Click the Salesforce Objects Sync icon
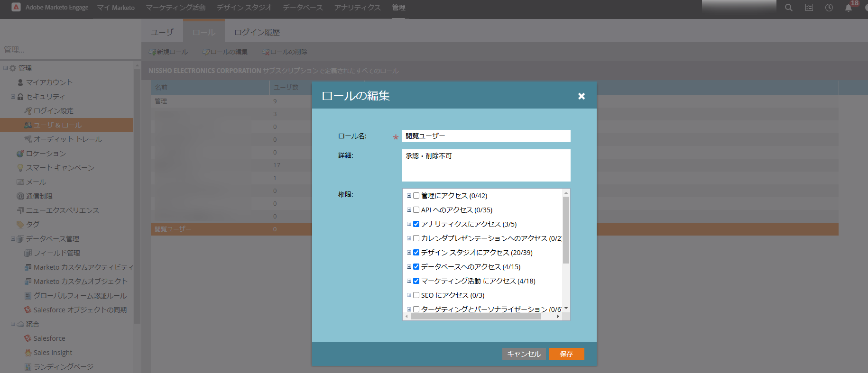Image resolution: width=868 pixels, height=373 pixels. [x=28, y=310]
